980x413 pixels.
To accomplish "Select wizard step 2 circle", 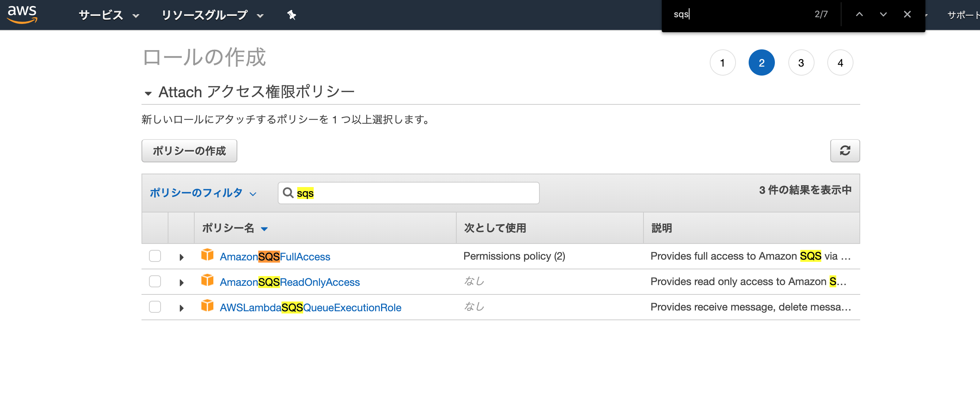I will click(761, 63).
